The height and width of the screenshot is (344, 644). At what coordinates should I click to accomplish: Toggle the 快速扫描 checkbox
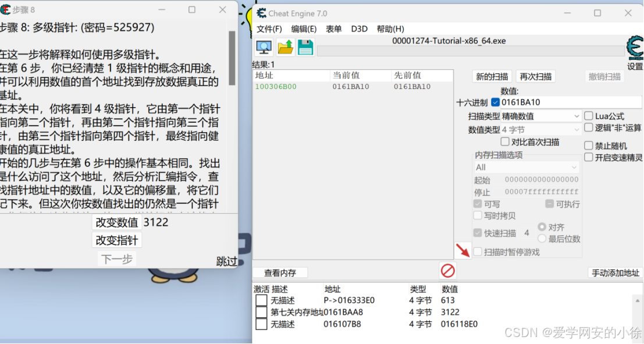click(x=478, y=233)
